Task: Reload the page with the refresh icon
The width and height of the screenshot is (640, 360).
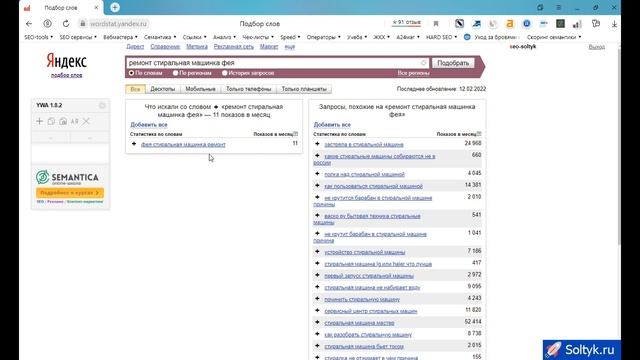Action: click(x=66, y=24)
